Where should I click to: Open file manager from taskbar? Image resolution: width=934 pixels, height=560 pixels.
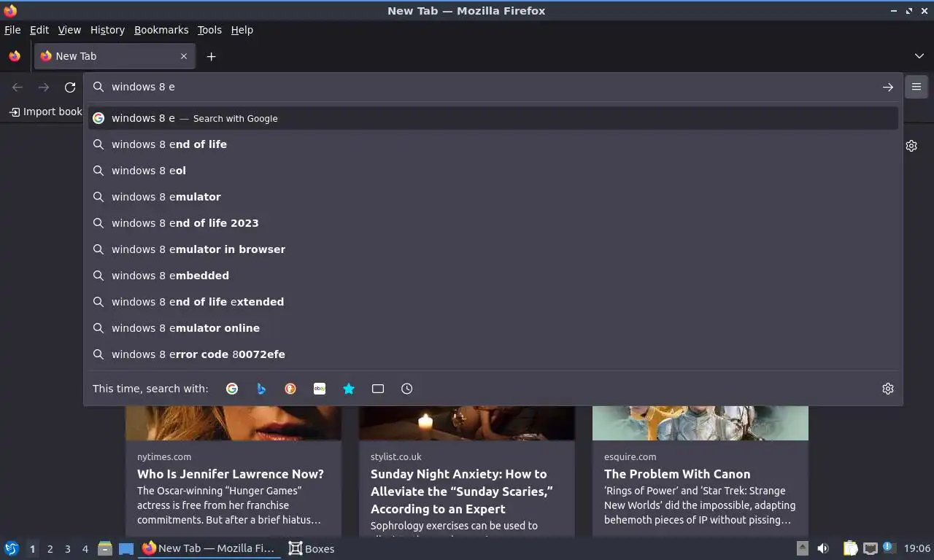tap(105, 548)
